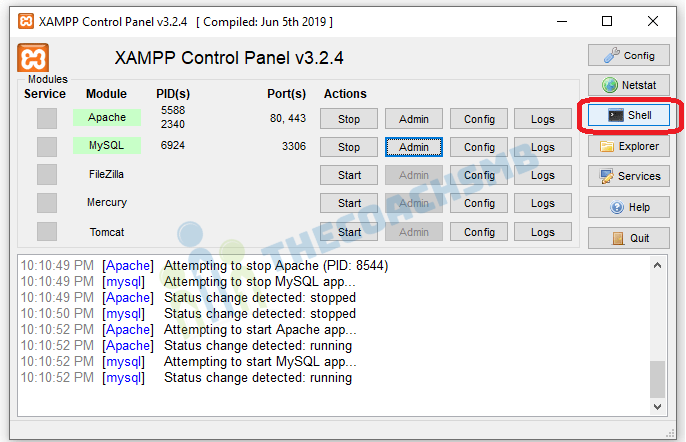Screen dimensions: 686x442
Task: Open FileZilla Config menu
Action: pyautogui.click(x=479, y=175)
